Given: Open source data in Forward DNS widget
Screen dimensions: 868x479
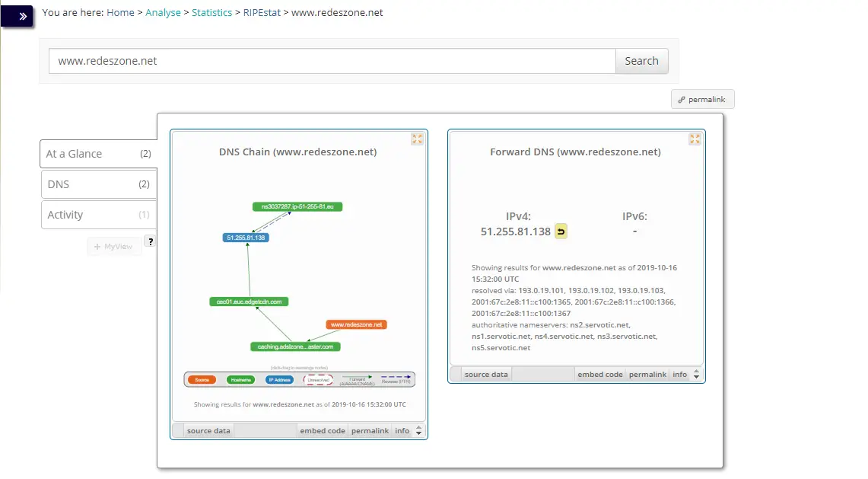Looking at the screenshot, I should (x=486, y=374).
